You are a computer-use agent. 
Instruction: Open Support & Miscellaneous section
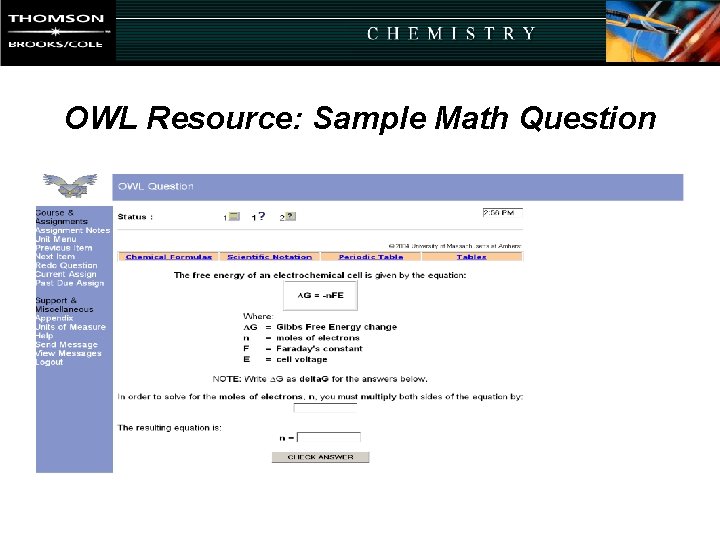64,304
